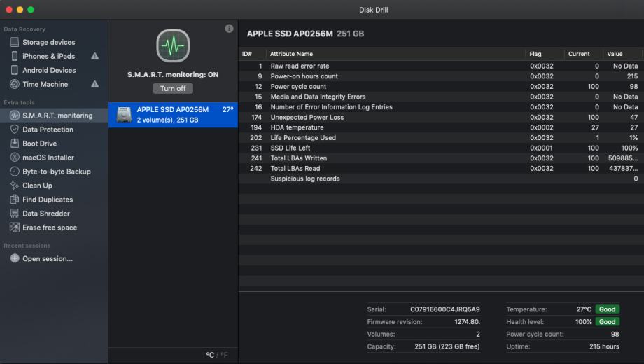Turn off S.M.A.R.T. monitoring
Viewport: 644px width, 364px height.
point(173,89)
